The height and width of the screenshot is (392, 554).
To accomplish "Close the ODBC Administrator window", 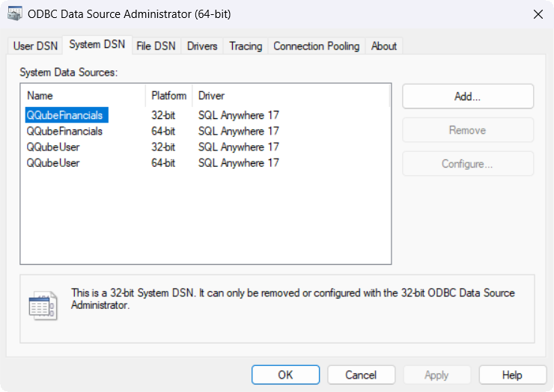I will pyautogui.click(x=538, y=14).
